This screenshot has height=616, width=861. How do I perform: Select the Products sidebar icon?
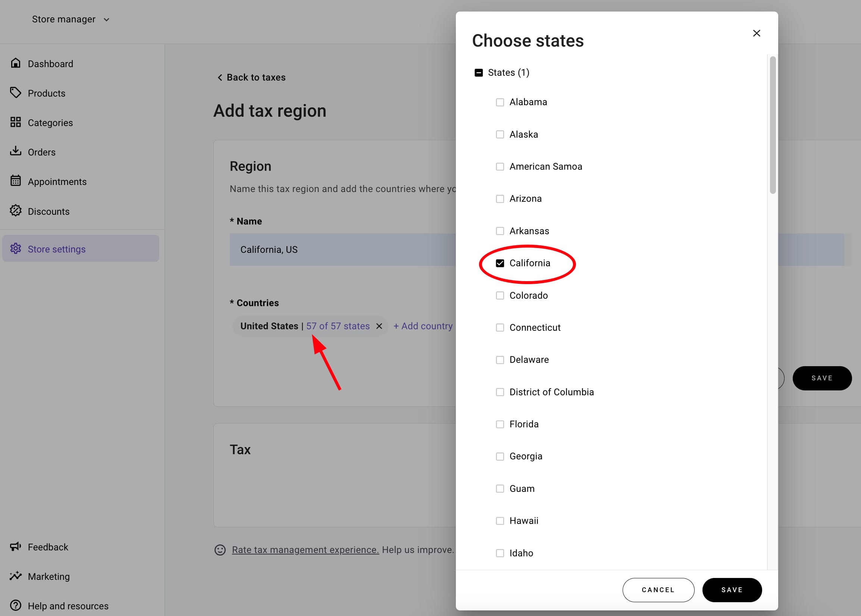[16, 92]
